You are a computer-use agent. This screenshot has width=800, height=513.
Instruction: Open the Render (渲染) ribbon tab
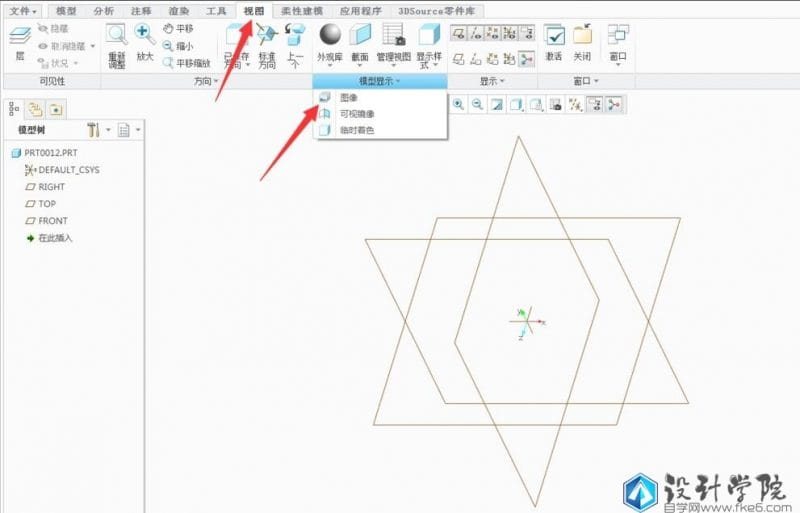179,11
